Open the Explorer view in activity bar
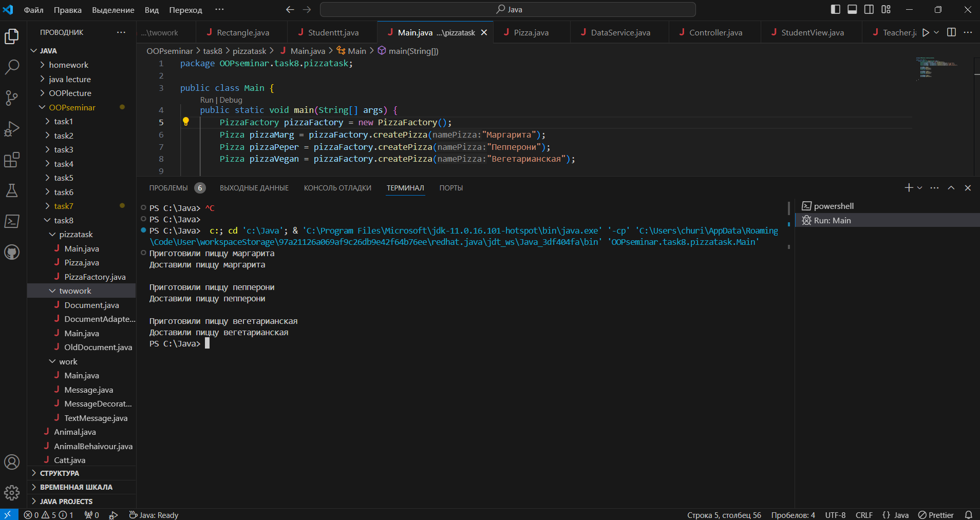 pyautogui.click(x=12, y=36)
